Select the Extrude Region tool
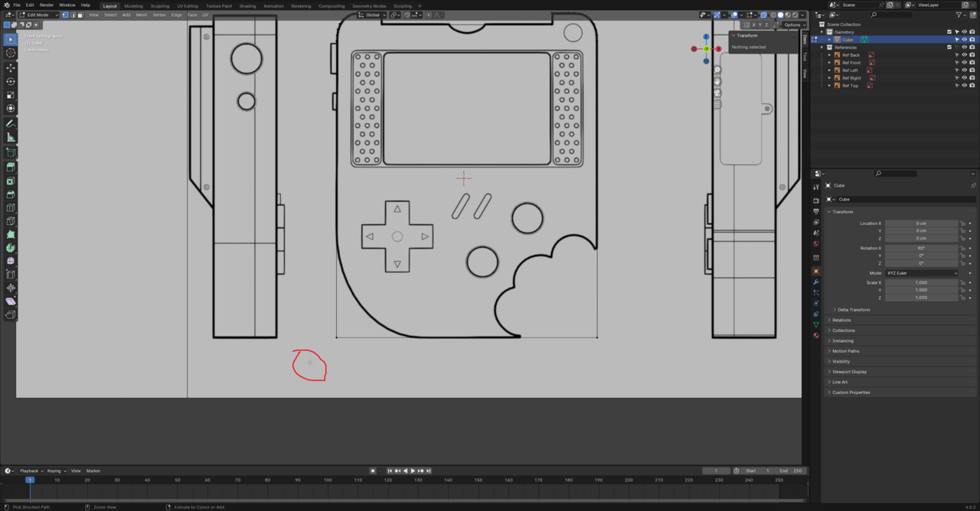The image size is (980, 511). [11, 167]
